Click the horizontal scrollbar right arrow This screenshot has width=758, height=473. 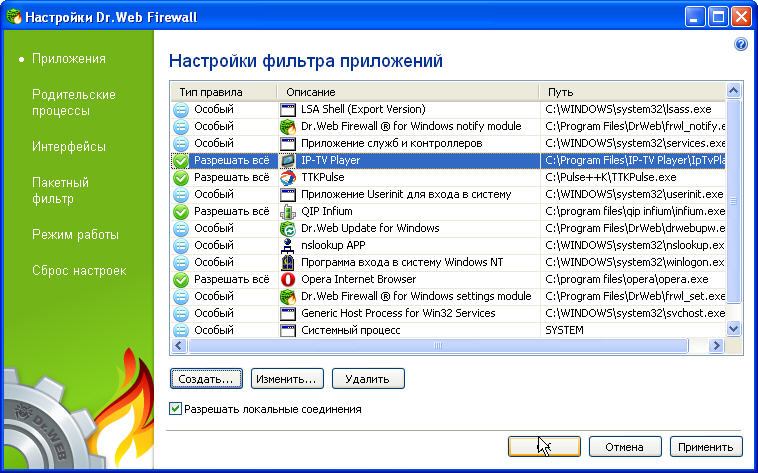[x=716, y=345]
